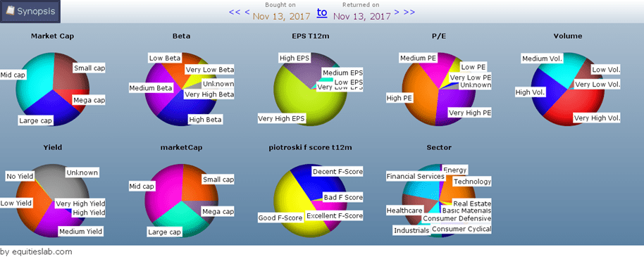The height and width of the screenshot is (257, 644).
Task: Click the Low Vol. label
Action: (606, 70)
